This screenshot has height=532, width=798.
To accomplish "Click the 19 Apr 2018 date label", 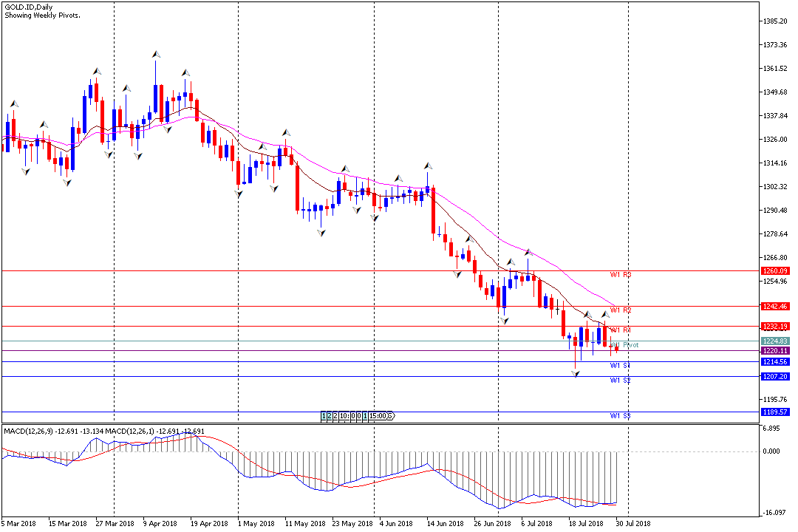I will coord(209,524).
